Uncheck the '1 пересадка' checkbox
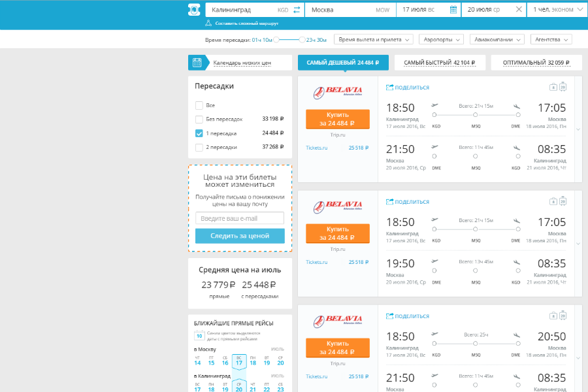The image size is (588, 392). (199, 133)
